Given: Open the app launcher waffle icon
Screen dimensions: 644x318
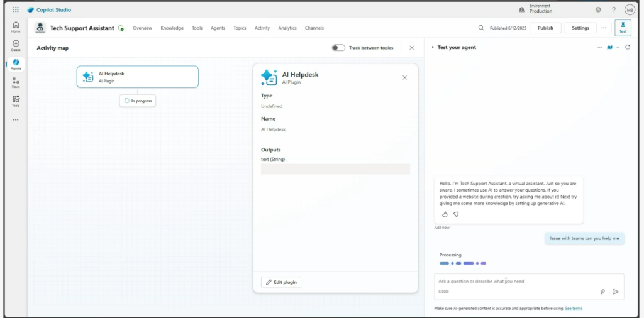Looking at the screenshot, I should click(16, 9).
